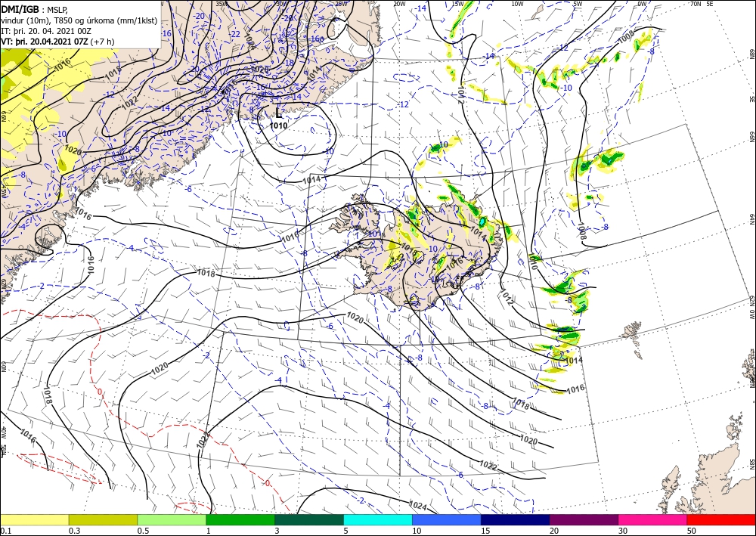Pick the blue legend color starting at 10
The height and width of the screenshot is (536, 756).
click(447, 519)
